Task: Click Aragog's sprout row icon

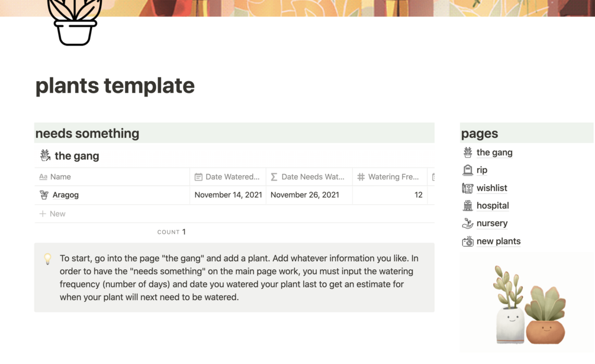Action: (x=44, y=195)
